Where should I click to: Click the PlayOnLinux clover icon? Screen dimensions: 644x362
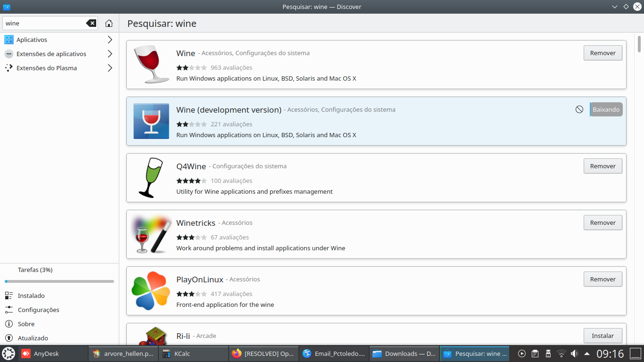click(x=151, y=291)
